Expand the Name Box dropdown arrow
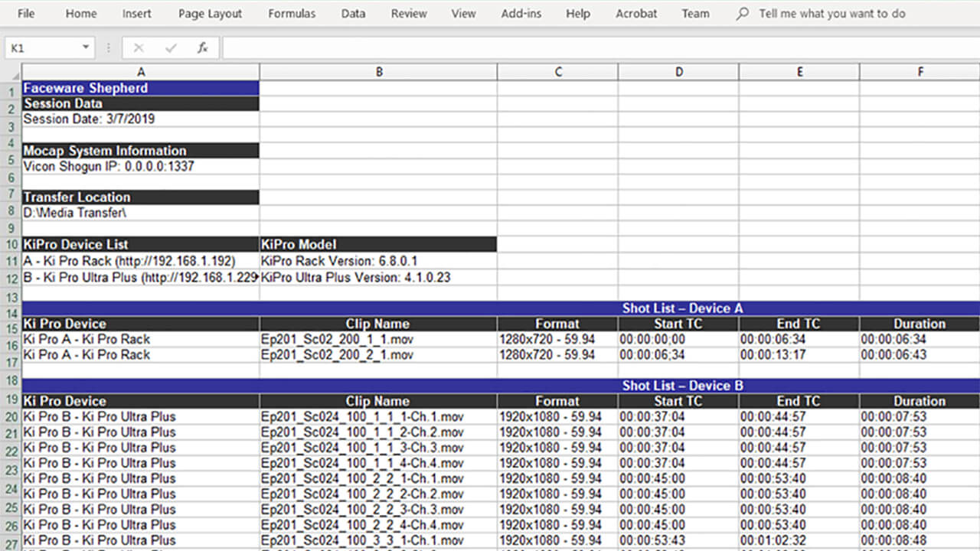The image size is (980, 551). [x=86, y=48]
